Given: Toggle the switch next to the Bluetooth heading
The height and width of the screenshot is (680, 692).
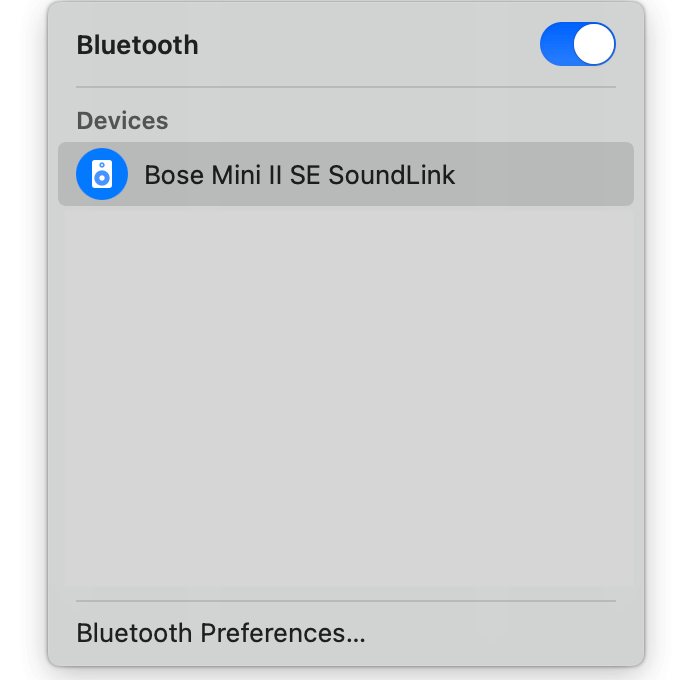Looking at the screenshot, I should (577, 45).
